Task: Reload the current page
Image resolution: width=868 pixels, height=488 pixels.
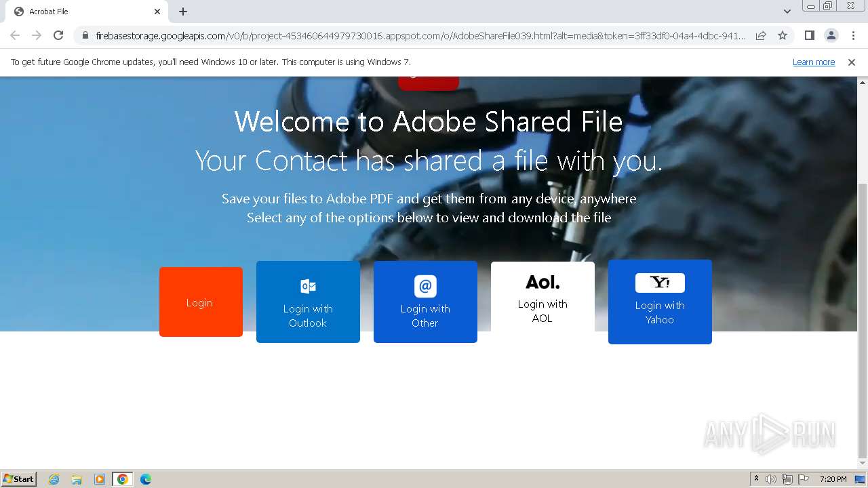Action: pos(58,35)
